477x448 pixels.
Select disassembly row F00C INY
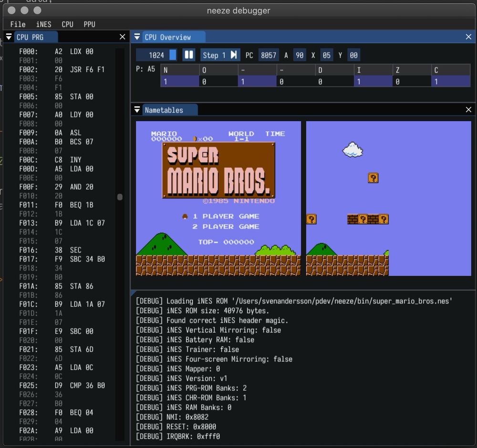[50, 160]
